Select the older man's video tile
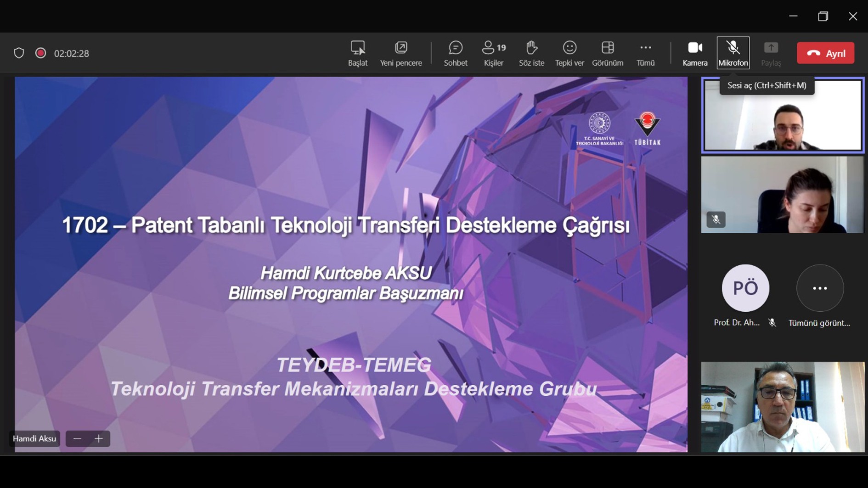868x488 pixels. [783, 407]
